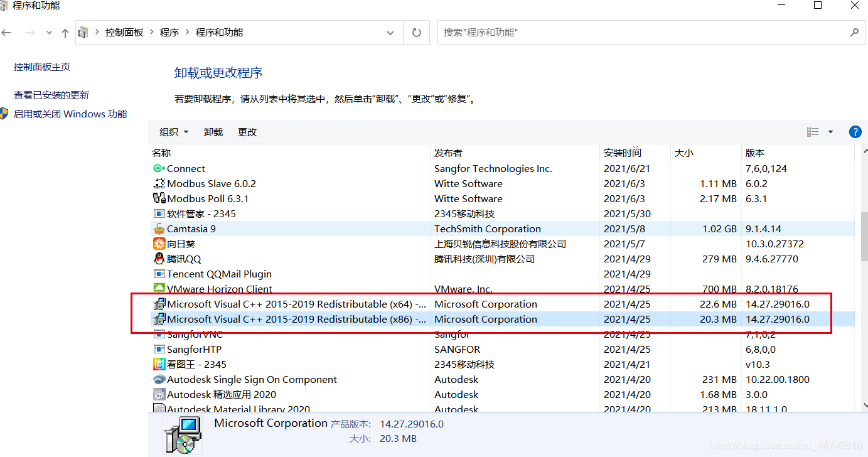Expand the address bar history dropdown

click(x=391, y=33)
